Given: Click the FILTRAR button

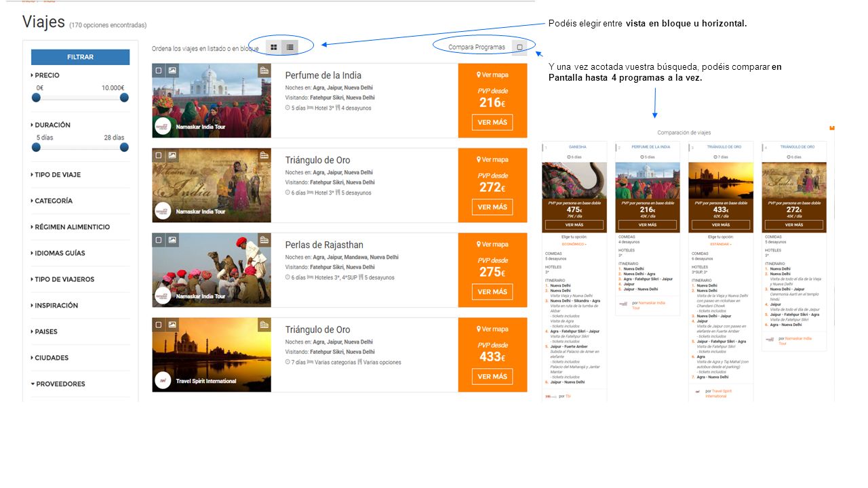Looking at the screenshot, I should click(80, 57).
